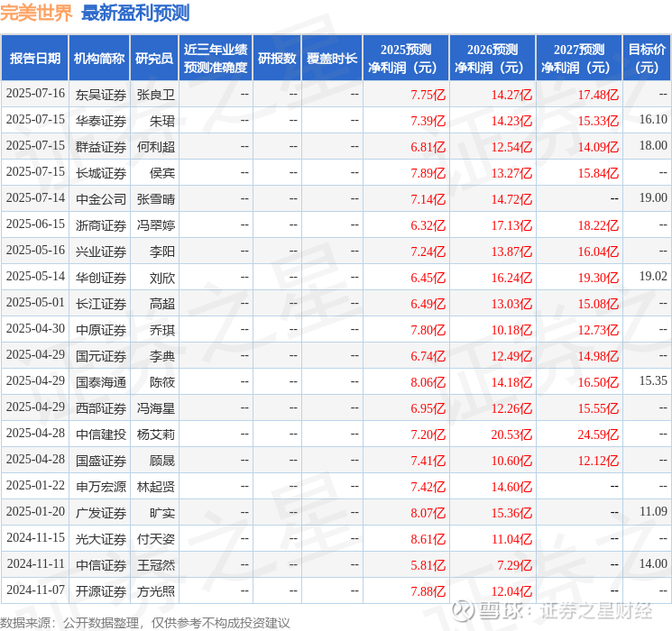Click researcher name 王冠然
The height and width of the screenshot is (631, 672).
click(x=156, y=565)
